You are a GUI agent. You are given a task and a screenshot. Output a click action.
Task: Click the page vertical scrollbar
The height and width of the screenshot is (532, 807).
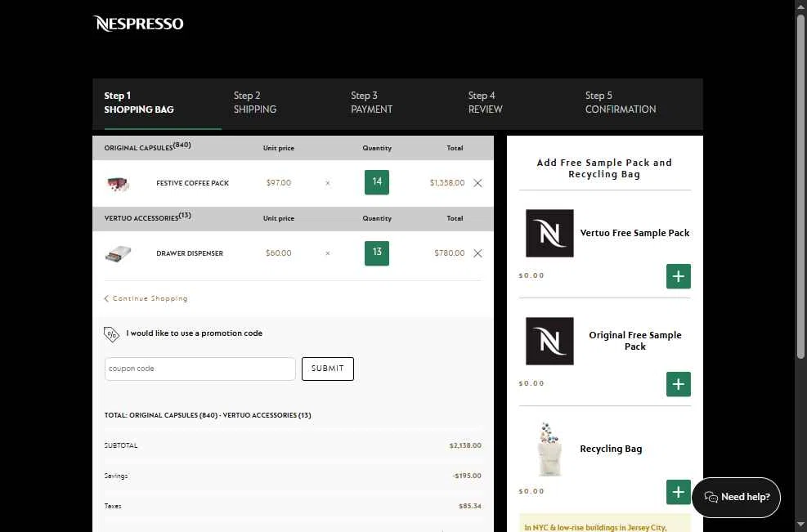(800, 186)
